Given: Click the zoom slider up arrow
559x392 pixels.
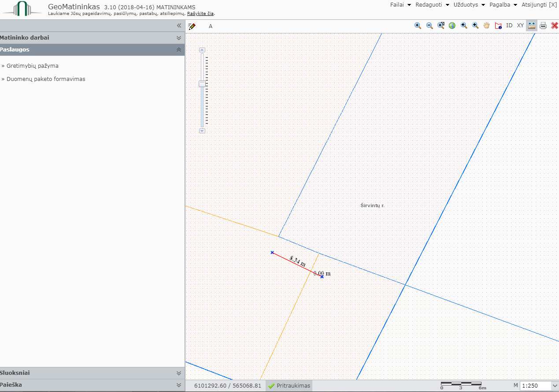Looking at the screenshot, I should 202,50.
